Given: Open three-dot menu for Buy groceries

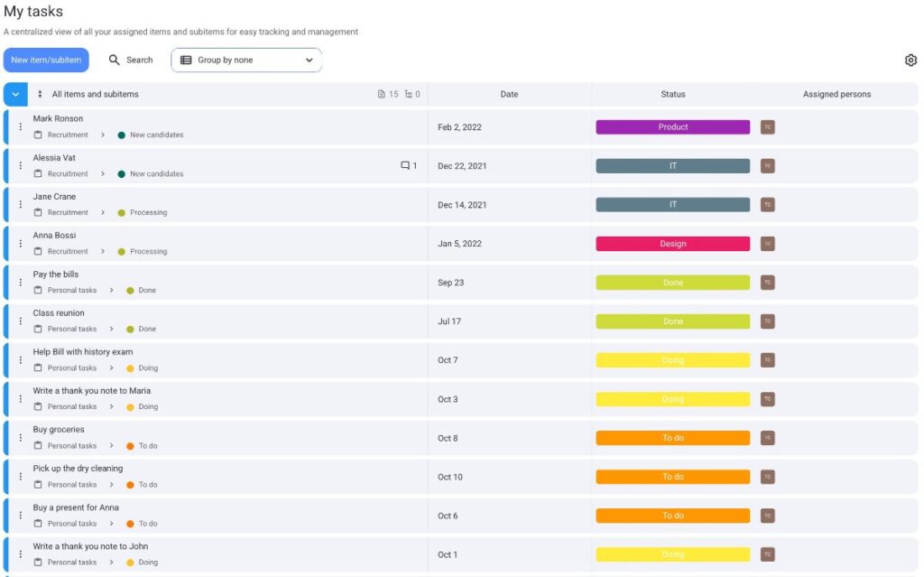Looking at the screenshot, I should 21,438.
